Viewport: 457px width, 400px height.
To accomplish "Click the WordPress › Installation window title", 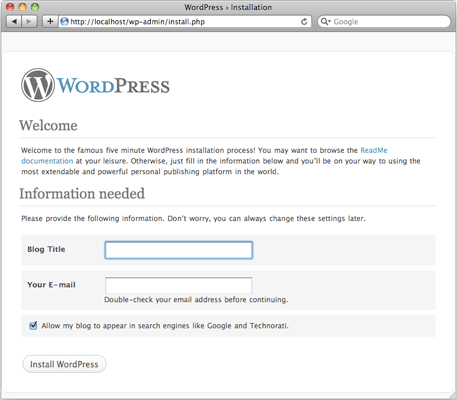I will tap(228, 7).
